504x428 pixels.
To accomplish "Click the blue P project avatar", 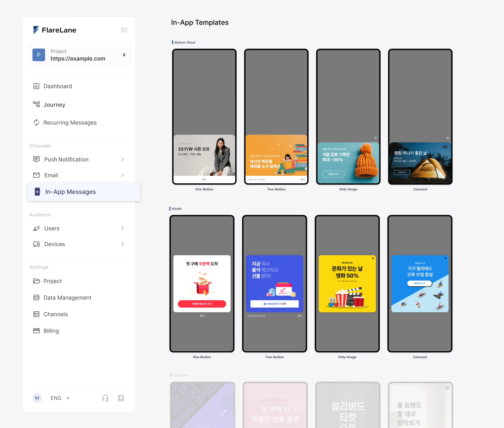I will pyautogui.click(x=39, y=55).
